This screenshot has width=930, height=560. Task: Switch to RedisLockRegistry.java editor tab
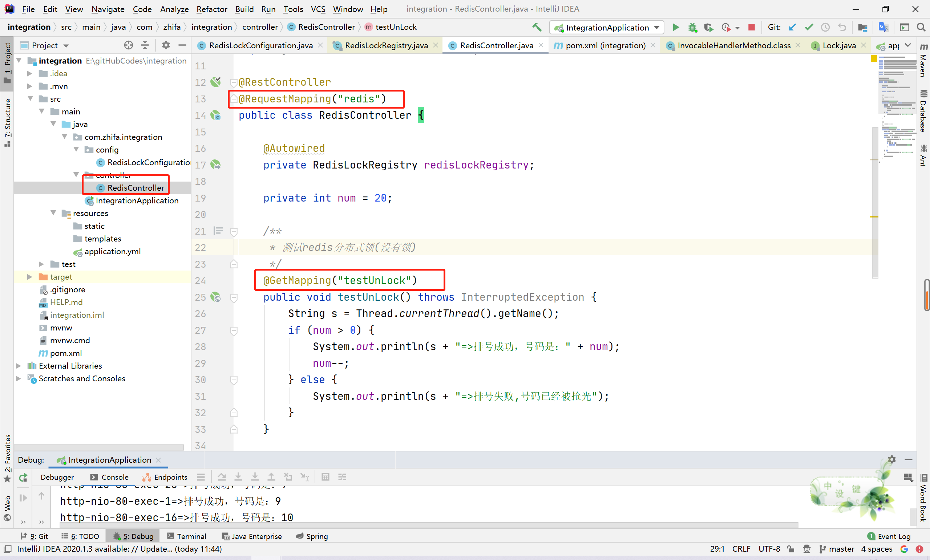386,46
